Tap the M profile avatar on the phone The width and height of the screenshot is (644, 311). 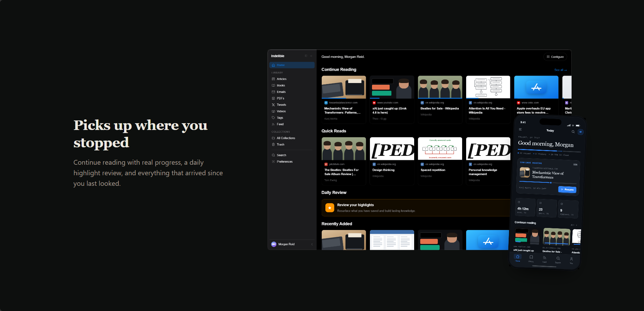[580, 132]
